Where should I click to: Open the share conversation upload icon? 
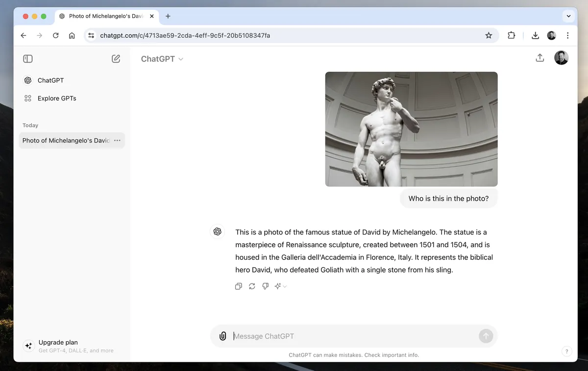pyautogui.click(x=539, y=58)
